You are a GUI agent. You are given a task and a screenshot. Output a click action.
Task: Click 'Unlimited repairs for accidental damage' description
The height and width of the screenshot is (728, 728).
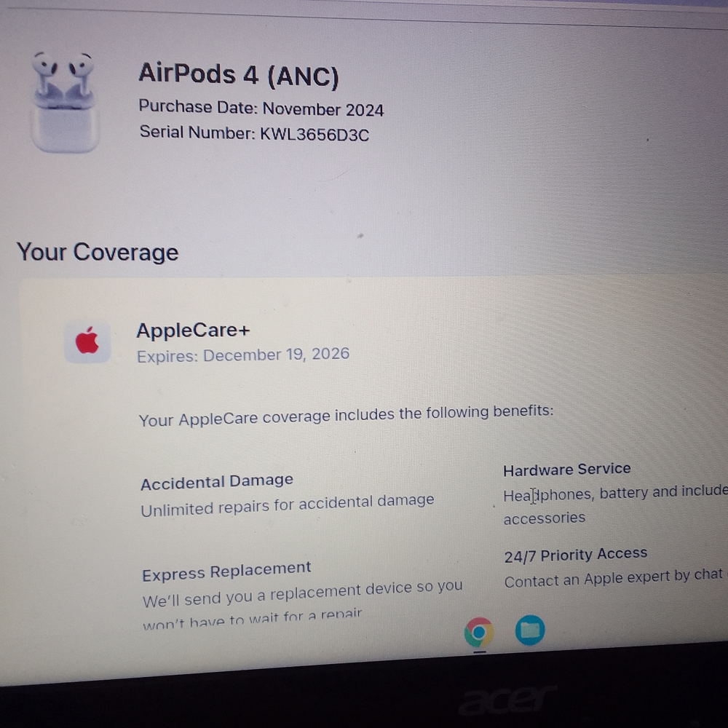[288, 505]
